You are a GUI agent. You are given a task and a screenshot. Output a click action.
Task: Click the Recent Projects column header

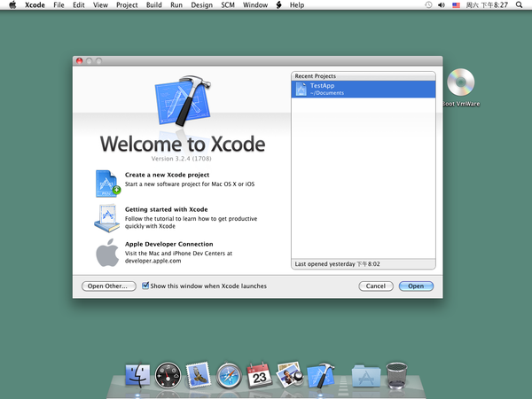[363, 76]
